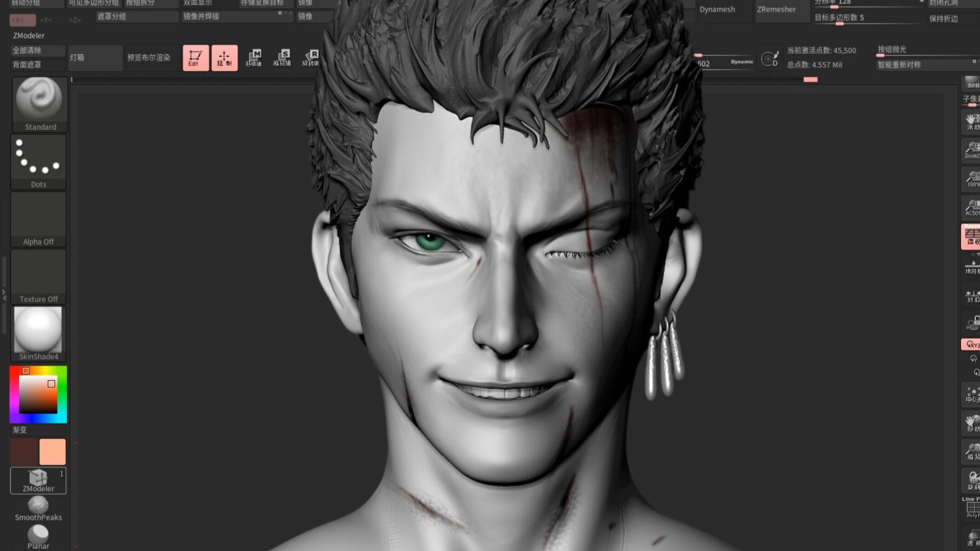This screenshot has height=551, width=980.
Task: Click the AC50% half size icon
Action: point(972,207)
